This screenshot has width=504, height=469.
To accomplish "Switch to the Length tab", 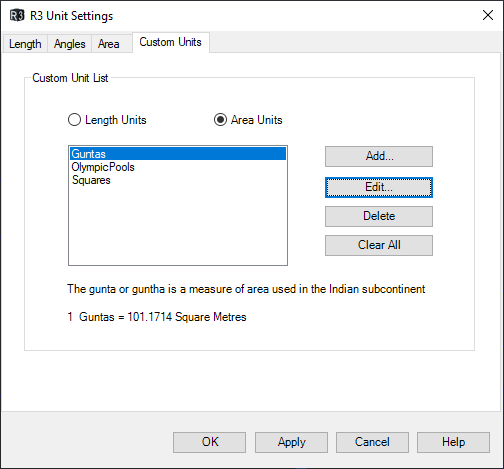I will click(25, 44).
